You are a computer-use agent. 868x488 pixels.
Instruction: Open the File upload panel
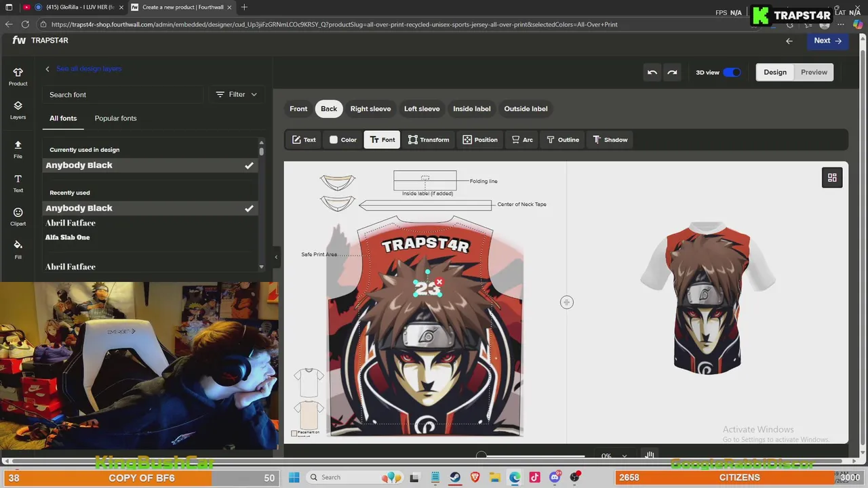(x=18, y=149)
